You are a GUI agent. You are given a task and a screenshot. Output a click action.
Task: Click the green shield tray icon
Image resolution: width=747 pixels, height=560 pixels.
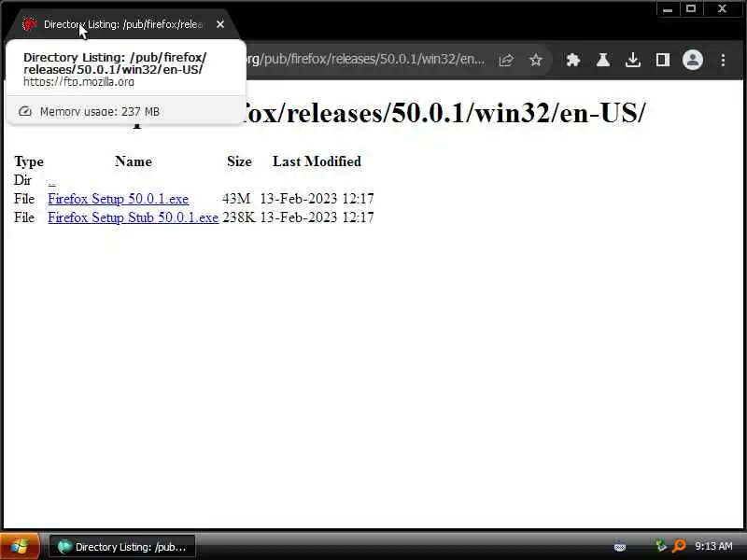pyautogui.click(x=661, y=546)
